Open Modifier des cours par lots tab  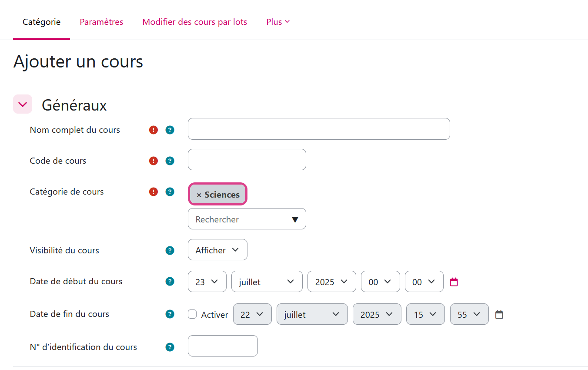pos(194,22)
